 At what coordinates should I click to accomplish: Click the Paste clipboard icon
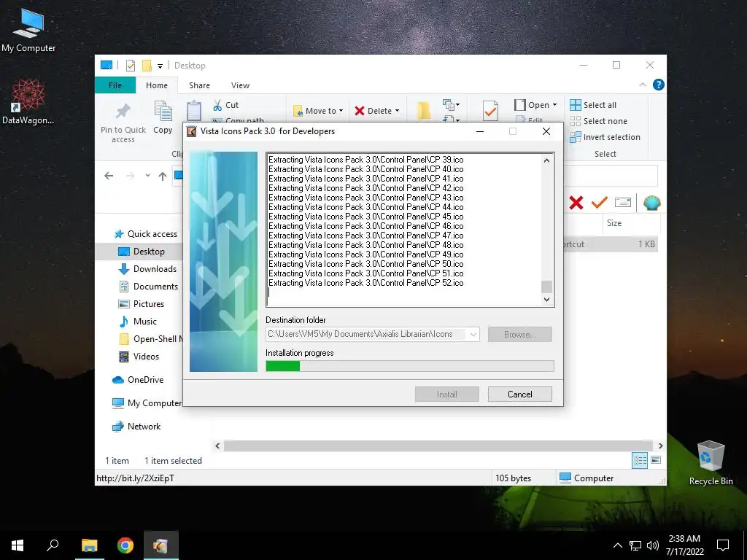click(x=194, y=111)
